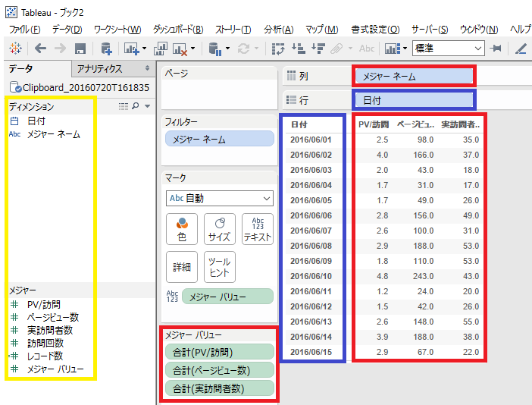Click the 243.0 page view cell
Image resolution: width=532 pixels, height=405 pixels.
pyautogui.click(x=423, y=276)
